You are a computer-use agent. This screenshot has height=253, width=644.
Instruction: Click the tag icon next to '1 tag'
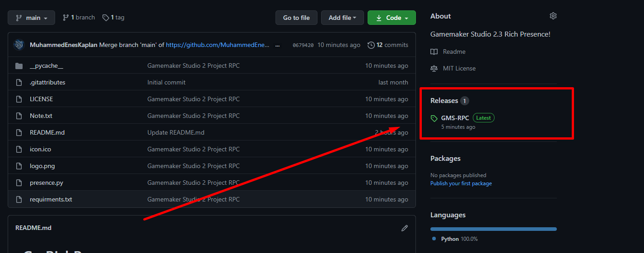(106, 18)
